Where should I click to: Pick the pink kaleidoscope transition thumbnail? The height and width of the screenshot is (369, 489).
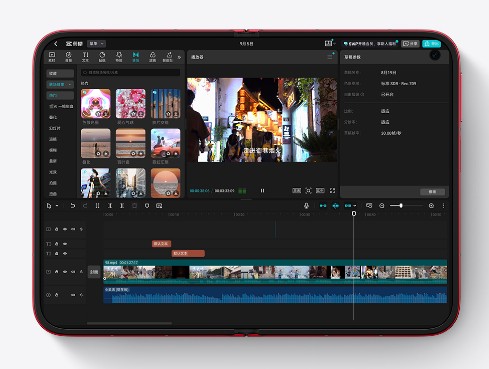point(96,103)
